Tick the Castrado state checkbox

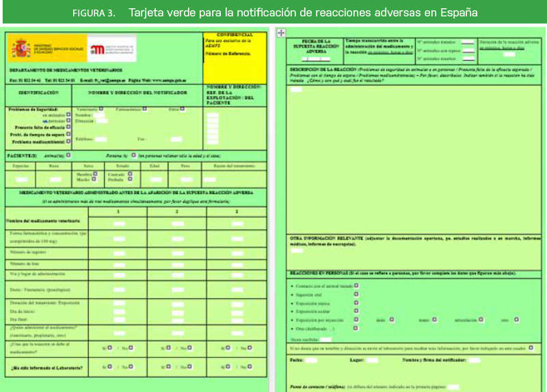(130, 174)
